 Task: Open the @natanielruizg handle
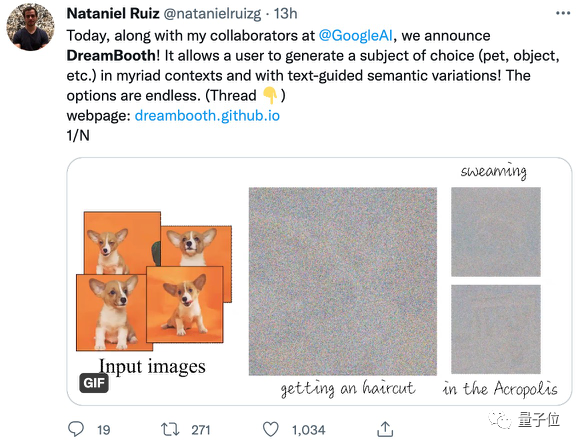(x=212, y=14)
